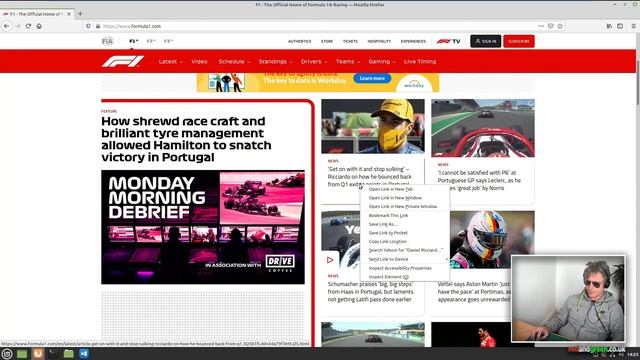Click the address bar URL field

tap(318, 26)
